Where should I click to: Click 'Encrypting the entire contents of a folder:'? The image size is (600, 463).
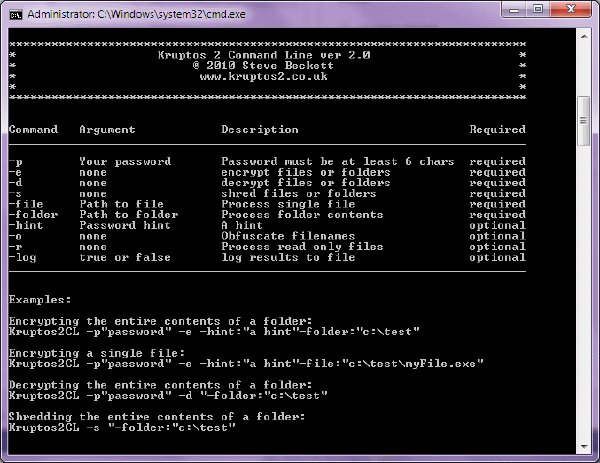click(x=161, y=321)
